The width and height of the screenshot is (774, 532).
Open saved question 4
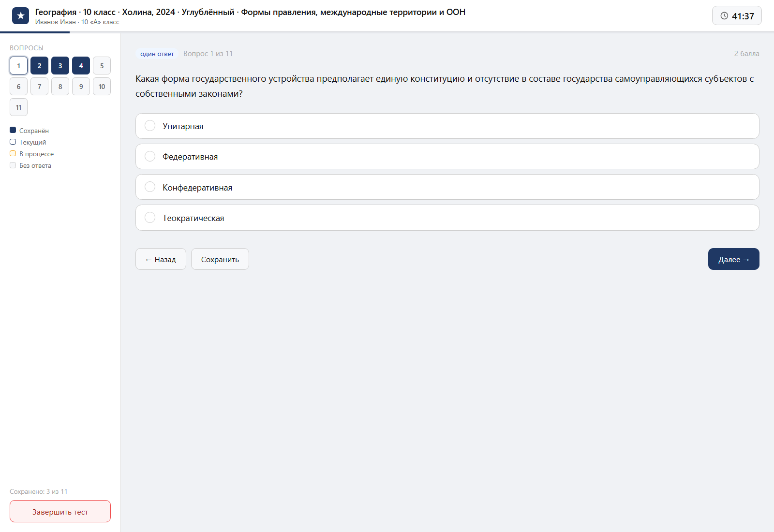(x=81, y=66)
